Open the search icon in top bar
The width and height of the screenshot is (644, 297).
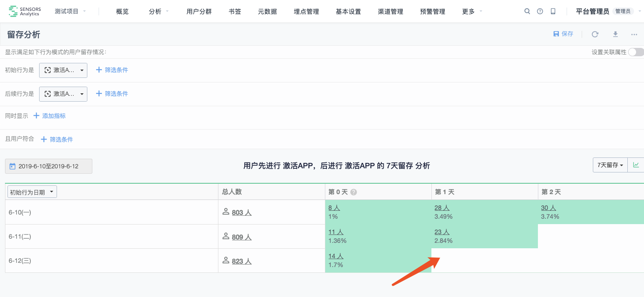point(527,11)
